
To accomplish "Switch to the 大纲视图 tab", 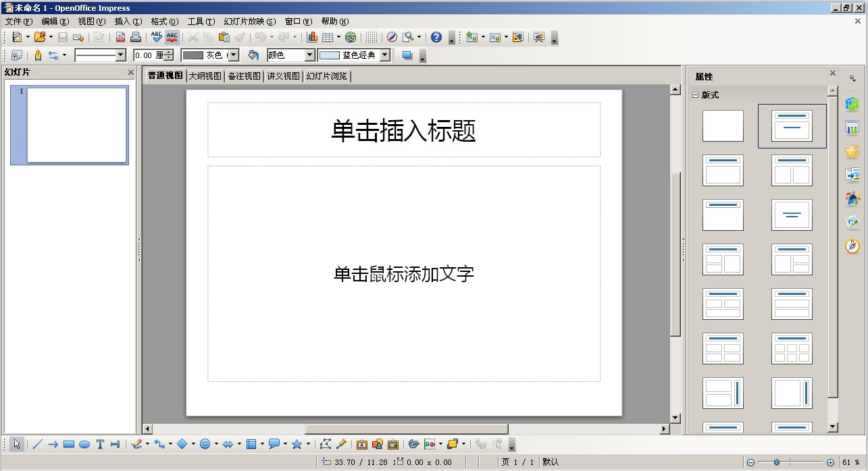I will [205, 76].
